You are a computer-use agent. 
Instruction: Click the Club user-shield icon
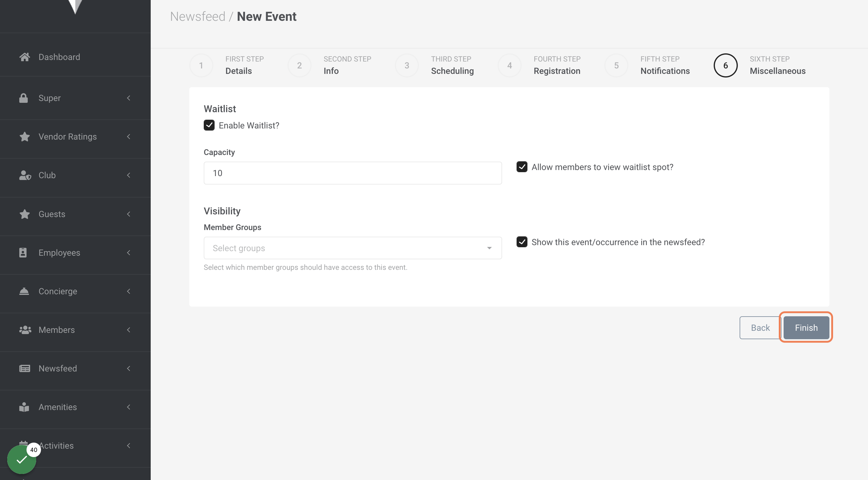click(x=25, y=175)
